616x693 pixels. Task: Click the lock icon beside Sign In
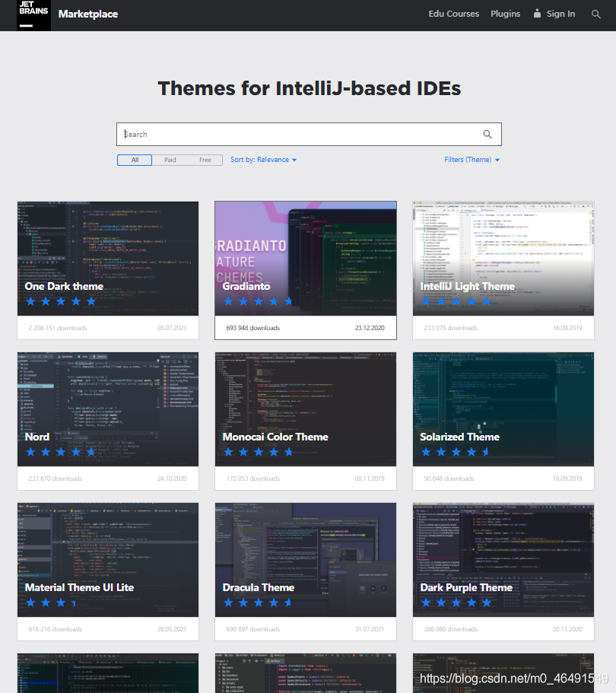(537, 14)
